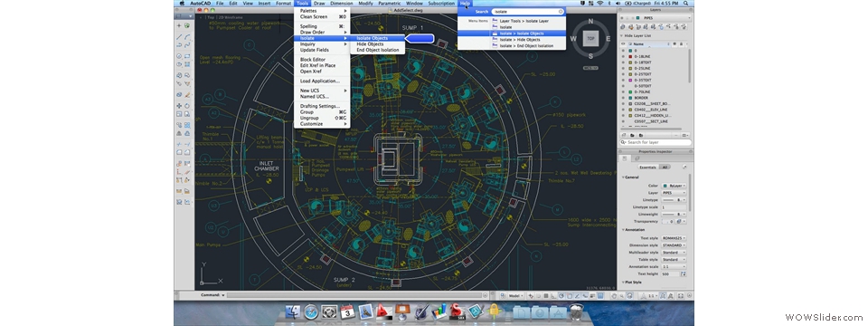Toggle visibility of layer 0-18LINE
This screenshot has width=868, height=326.
(x=623, y=56)
